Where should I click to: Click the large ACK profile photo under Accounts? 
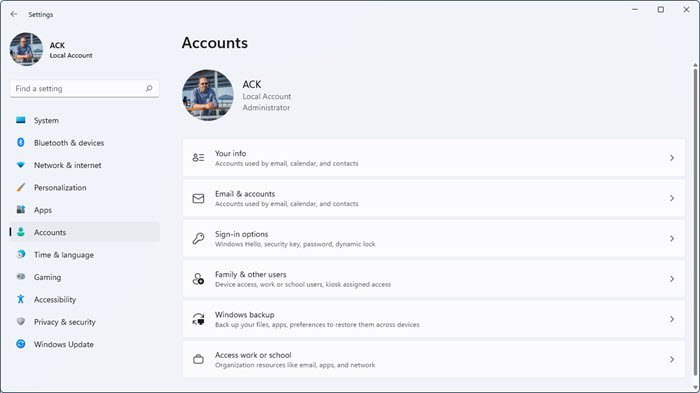pyautogui.click(x=208, y=95)
